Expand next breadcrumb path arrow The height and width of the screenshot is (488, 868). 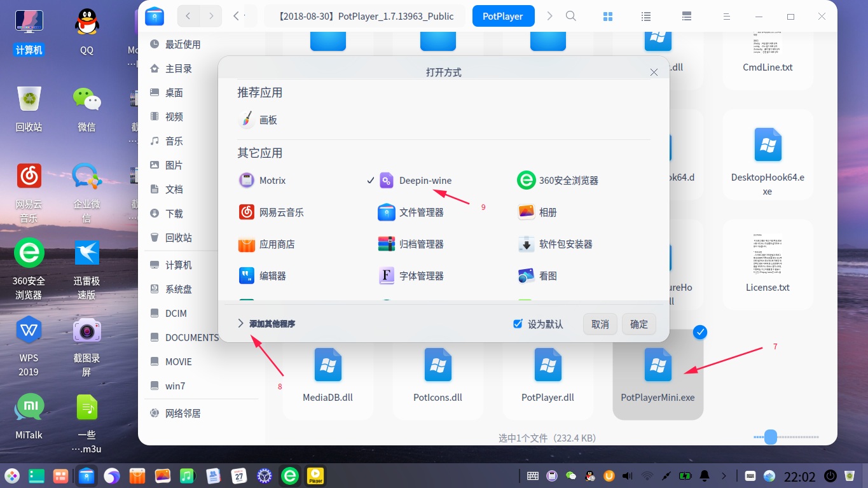(x=550, y=16)
